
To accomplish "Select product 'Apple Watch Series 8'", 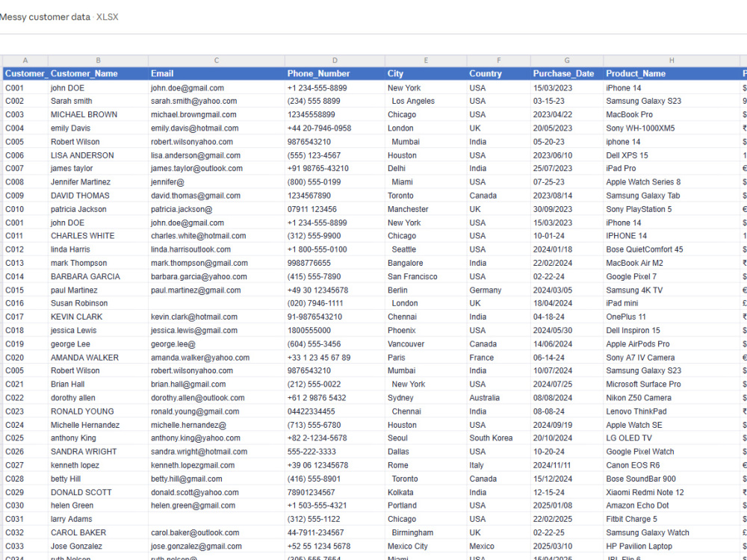I will (x=672, y=182).
